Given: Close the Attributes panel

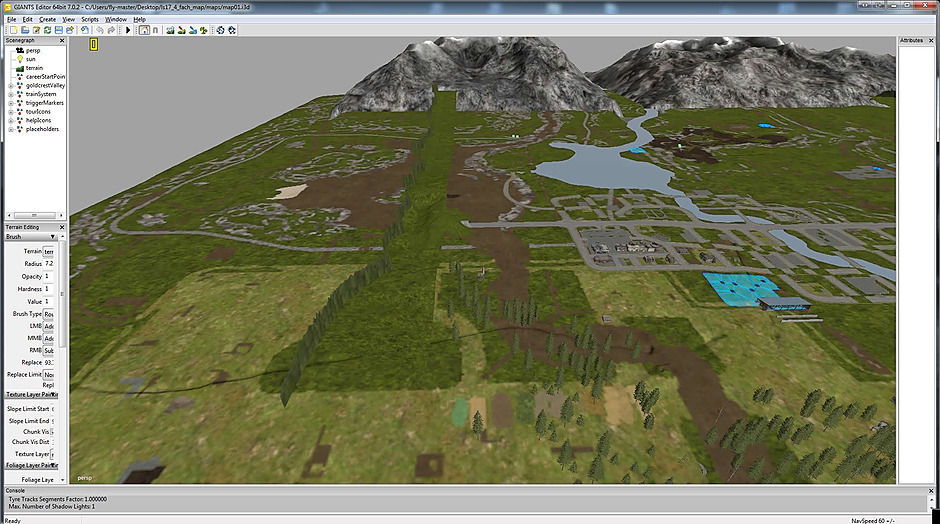Looking at the screenshot, I should pyautogui.click(x=931, y=41).
